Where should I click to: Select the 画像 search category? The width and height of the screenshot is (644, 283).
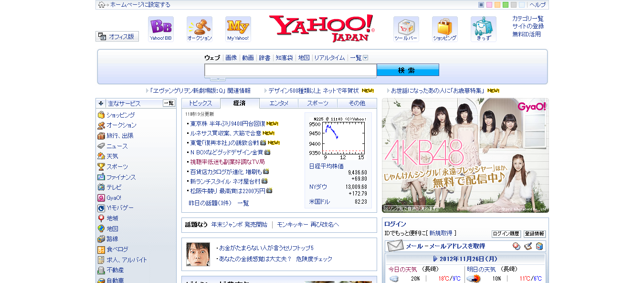point(231,58)
